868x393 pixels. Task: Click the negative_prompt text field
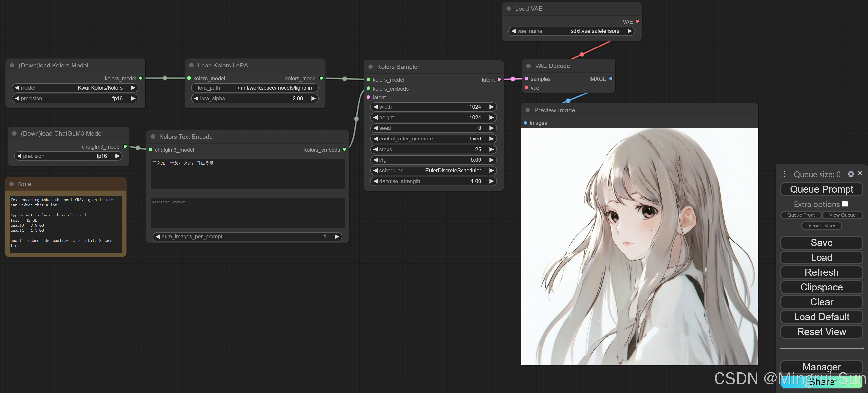point(247,213)
